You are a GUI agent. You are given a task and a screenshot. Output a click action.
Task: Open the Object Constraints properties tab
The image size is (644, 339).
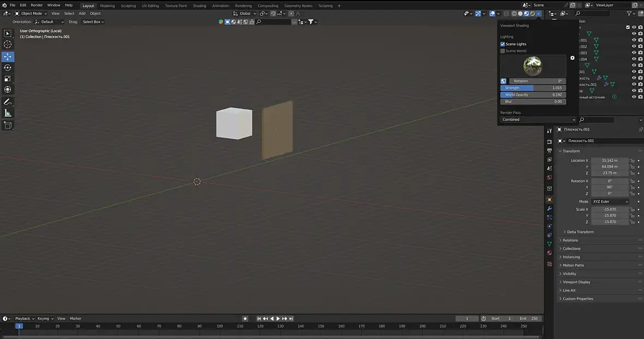click(x=550, y=235)
